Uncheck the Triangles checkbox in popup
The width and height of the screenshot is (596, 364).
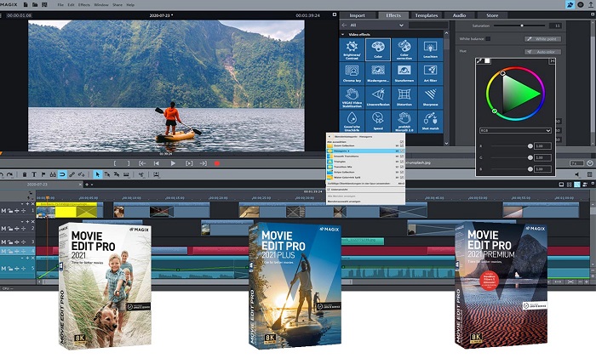click(402, 162)
